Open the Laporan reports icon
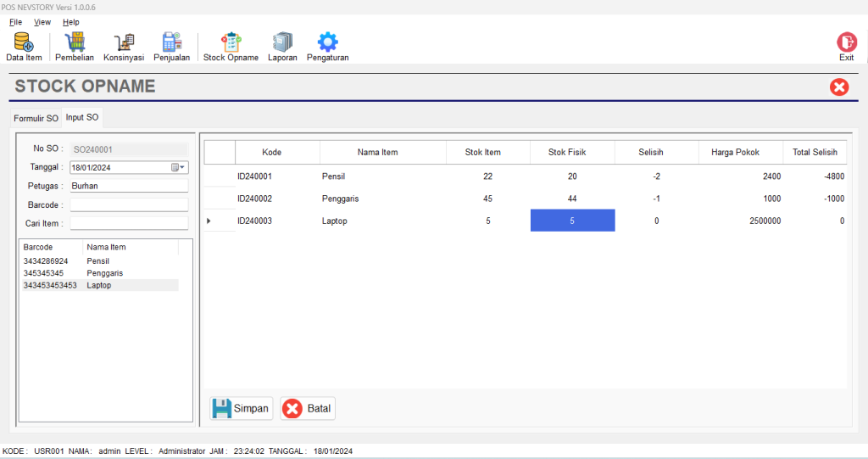The width and height of the screenshot is (868, 459). point(282,47)
